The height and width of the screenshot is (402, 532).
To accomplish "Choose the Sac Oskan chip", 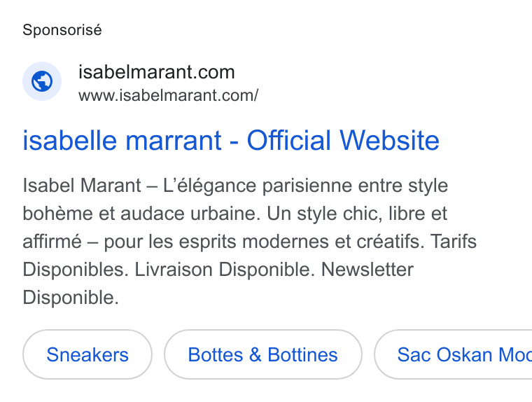I will (x=454, y=354).
